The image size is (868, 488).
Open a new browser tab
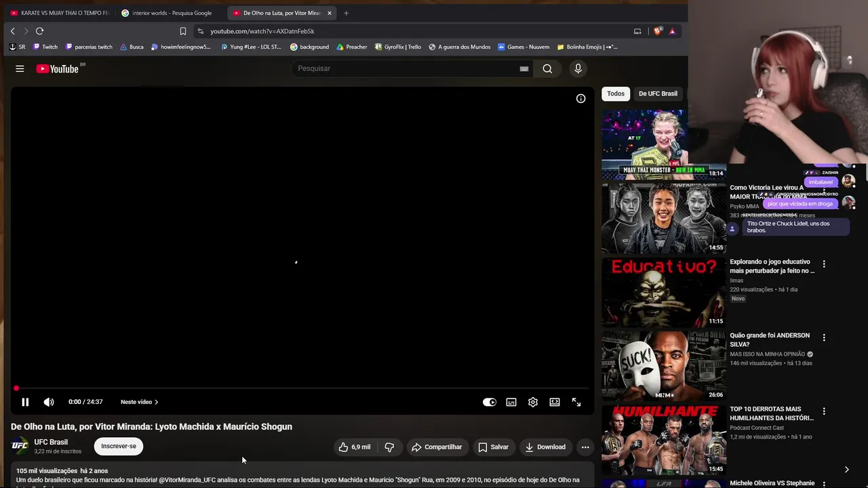(346, 13)
